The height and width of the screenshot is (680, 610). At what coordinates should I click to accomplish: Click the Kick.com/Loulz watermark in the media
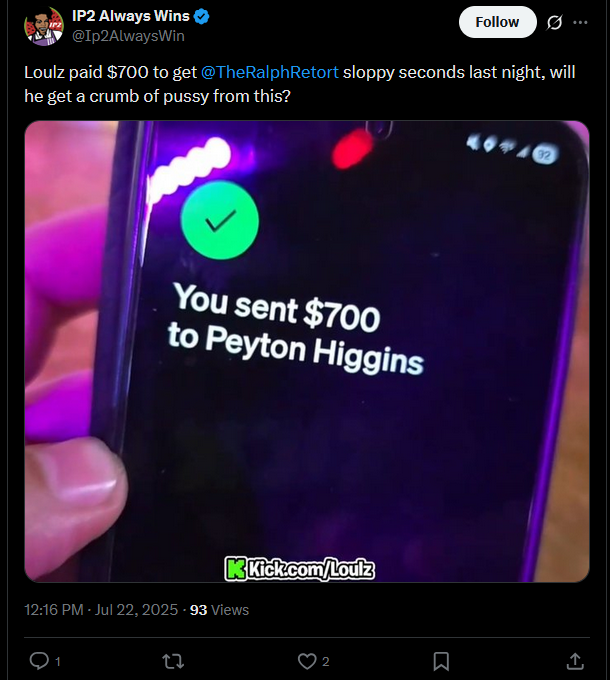pos(300,569)
